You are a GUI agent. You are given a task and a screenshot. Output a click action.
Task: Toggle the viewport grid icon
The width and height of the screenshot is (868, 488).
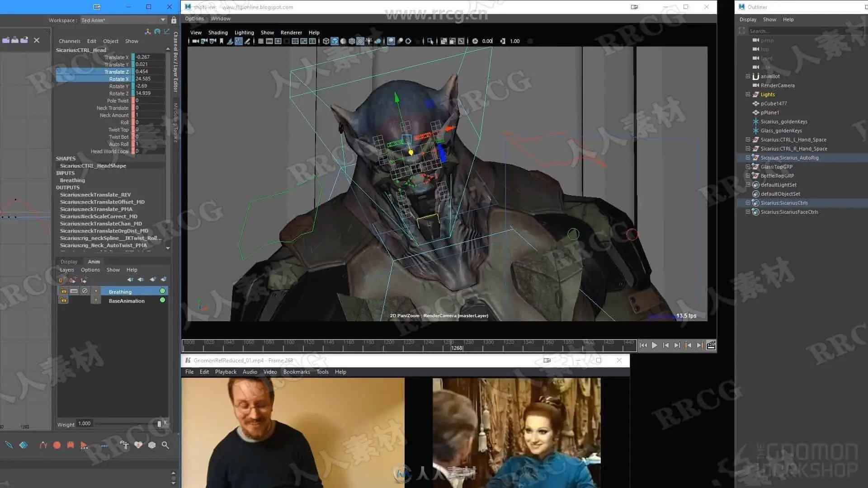[x=261, y=41]
